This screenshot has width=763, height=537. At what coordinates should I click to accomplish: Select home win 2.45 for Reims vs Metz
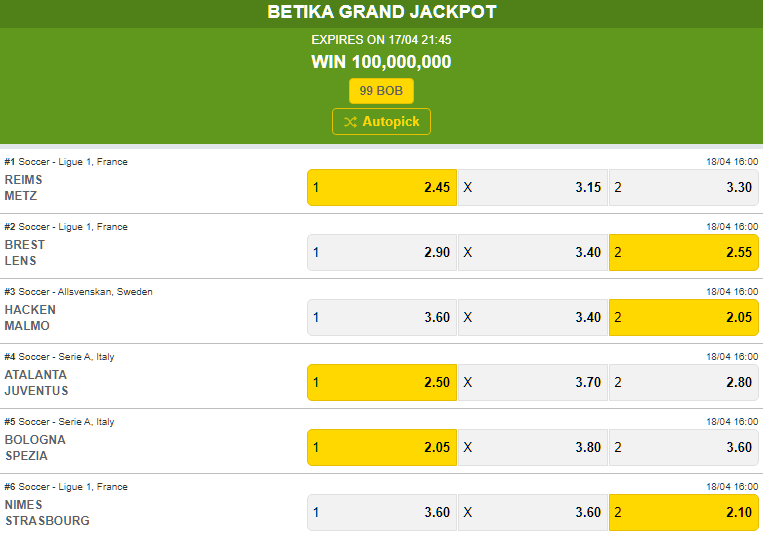click(381, 187)
